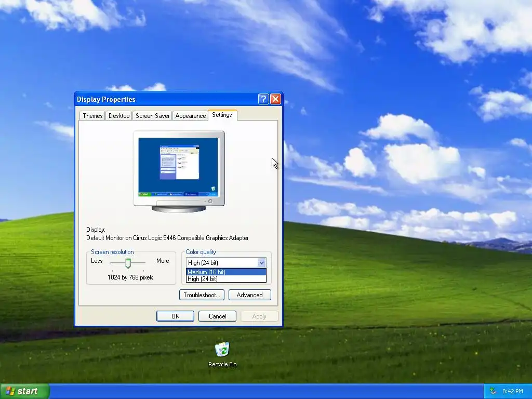Click the help question mark button
The image size is (532, 399).
coord(263,99)
